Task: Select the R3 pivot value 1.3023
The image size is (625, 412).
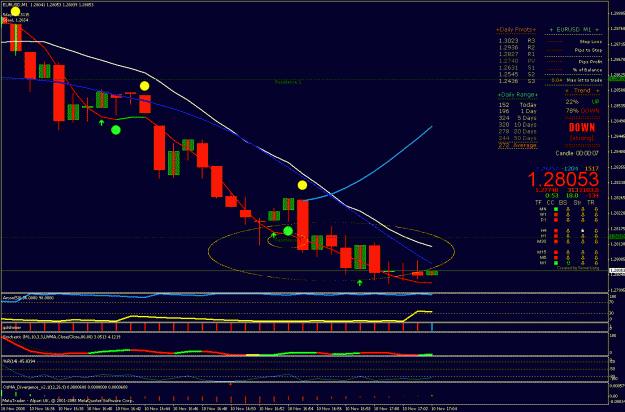Action: tap(508, 40)
